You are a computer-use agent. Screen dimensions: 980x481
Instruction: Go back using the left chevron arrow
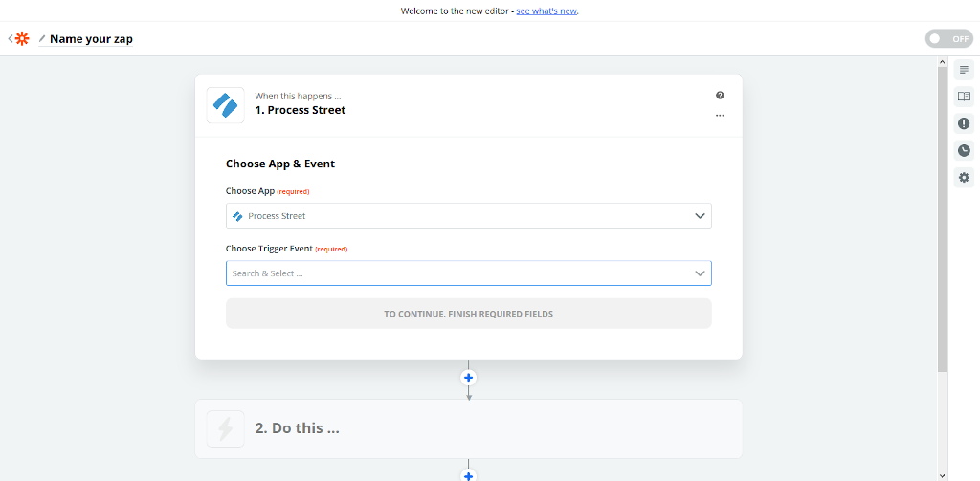pos(10,39)
